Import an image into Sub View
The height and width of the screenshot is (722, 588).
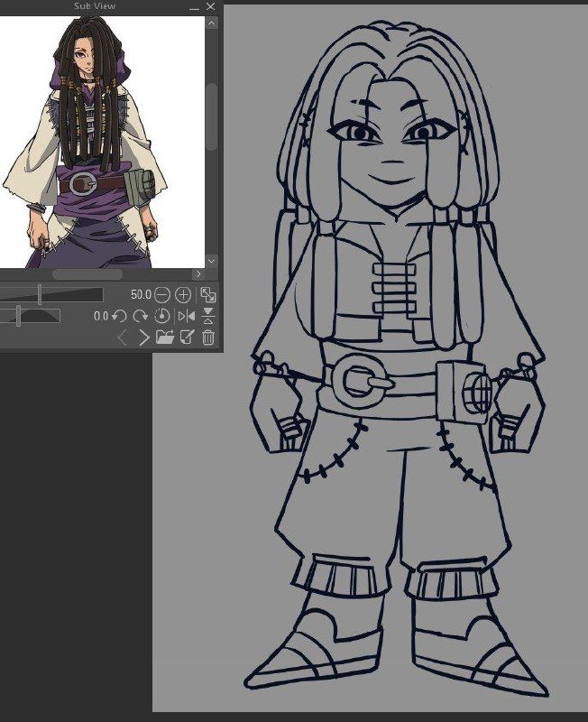[165, 337]
